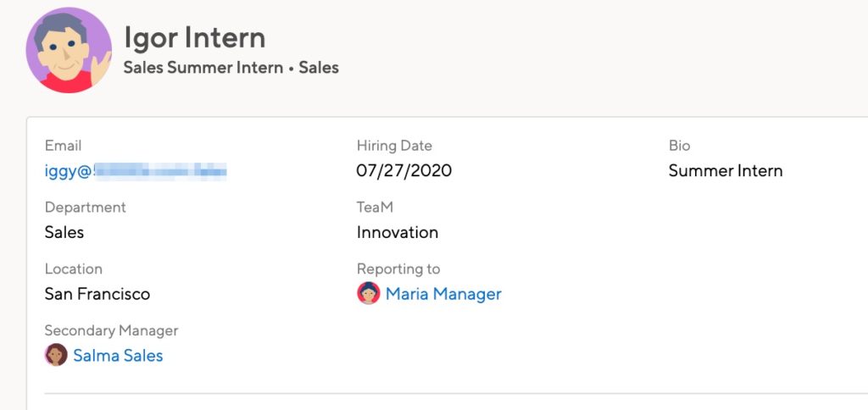Open the Salma Sales profile link

118,355
